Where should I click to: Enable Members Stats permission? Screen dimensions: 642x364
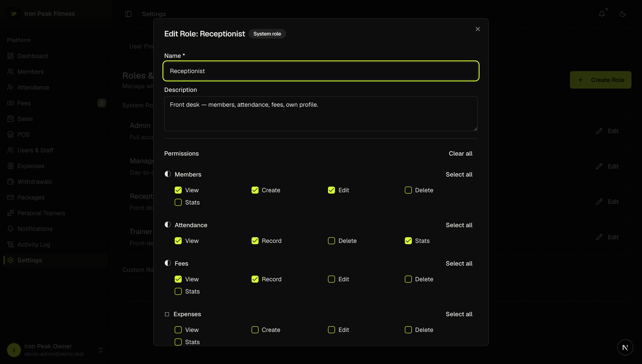pos(178,203)
